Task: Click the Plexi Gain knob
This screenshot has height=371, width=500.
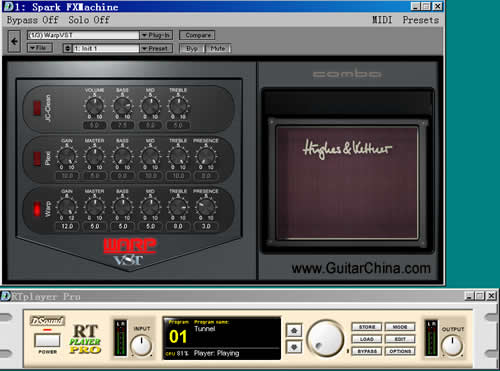Action: coord(67,157)
